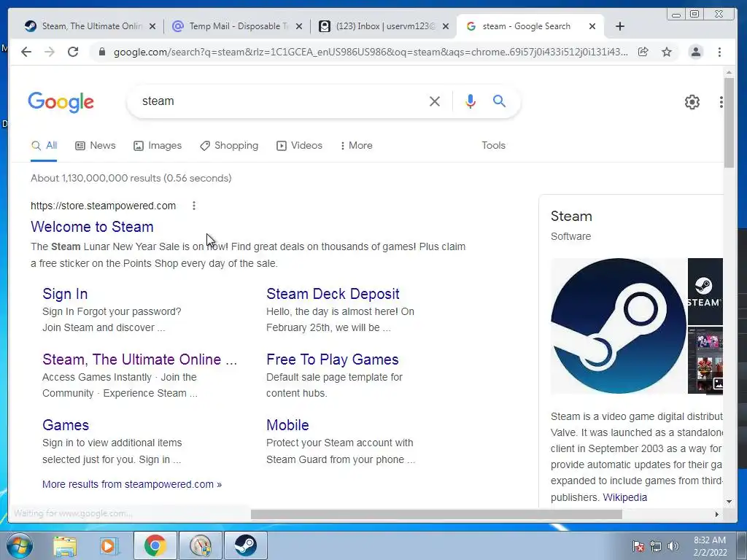747x560 pixels.
Task: Open volume control in system tray
Action: pos(673,546)
